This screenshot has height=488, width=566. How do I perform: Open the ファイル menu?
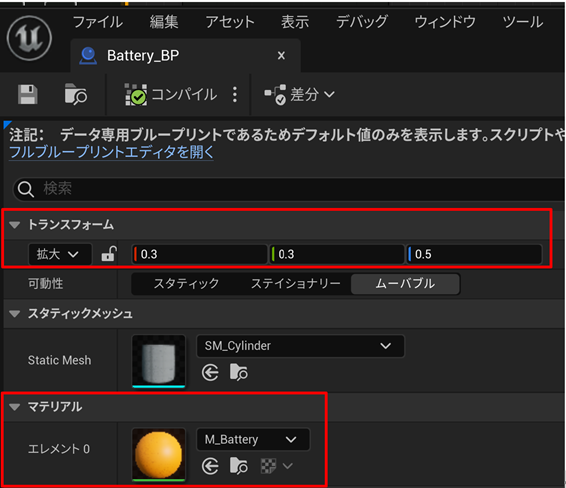click(98, 22)
